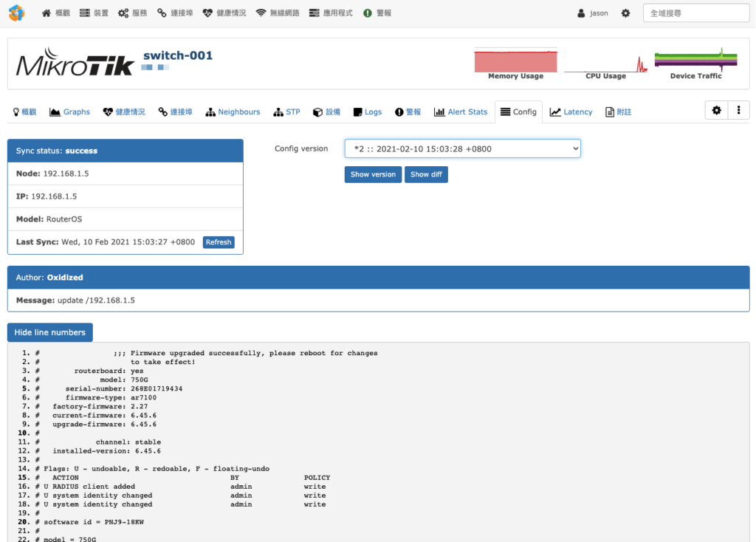Open the switch-001 device link
This screenshot has width=756, height=542.
tap(178, 55)
